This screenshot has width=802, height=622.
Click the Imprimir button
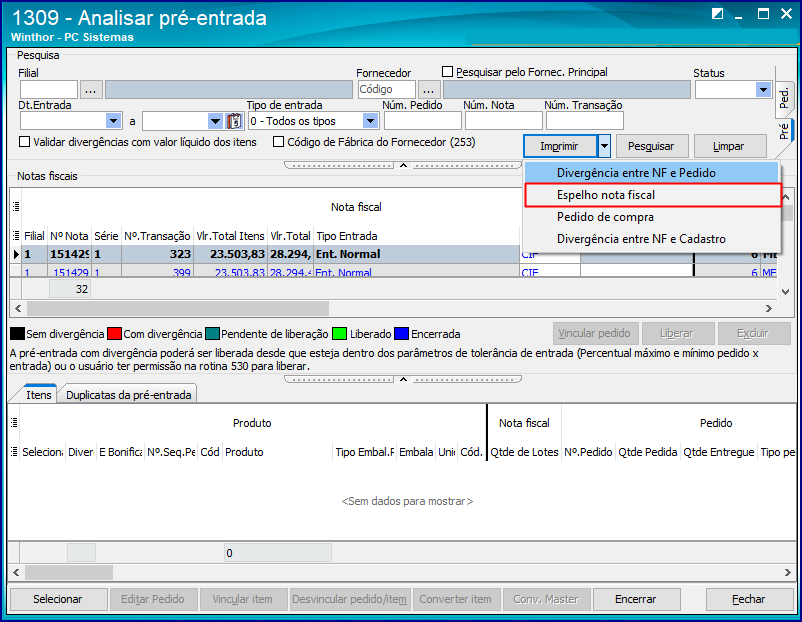coord(560,146)
